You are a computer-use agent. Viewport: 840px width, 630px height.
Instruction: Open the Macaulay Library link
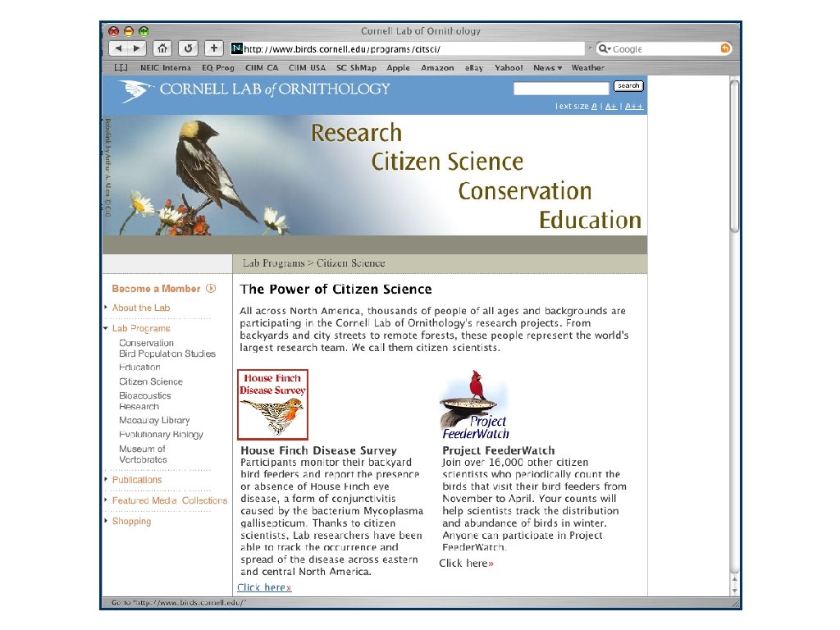coord(154,420)
